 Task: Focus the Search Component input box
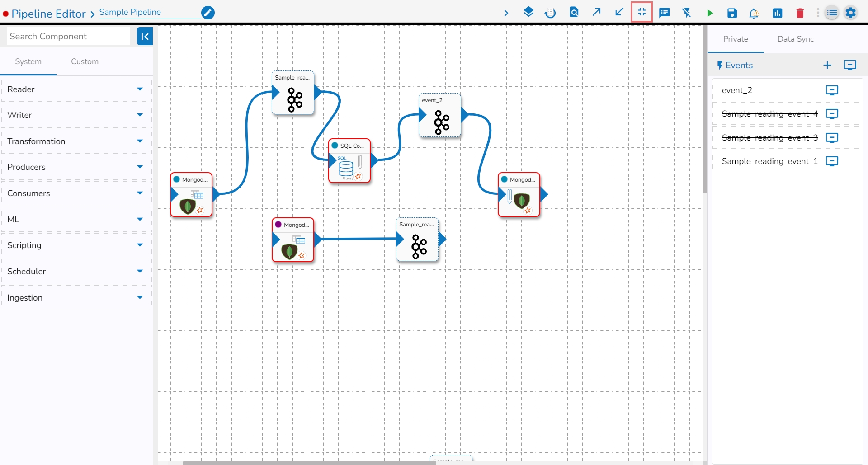(69, 37)
